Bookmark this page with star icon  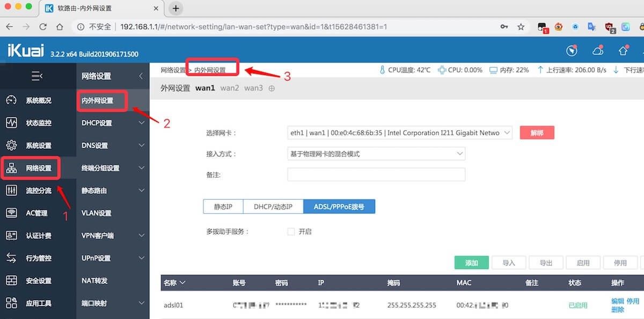pos(521,26)
